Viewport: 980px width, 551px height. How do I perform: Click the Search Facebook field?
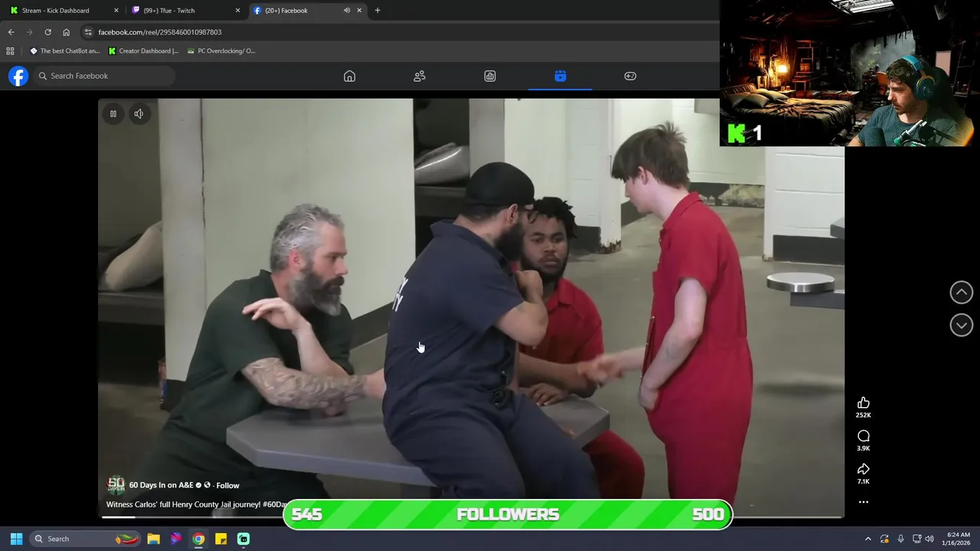coord(104,76)
